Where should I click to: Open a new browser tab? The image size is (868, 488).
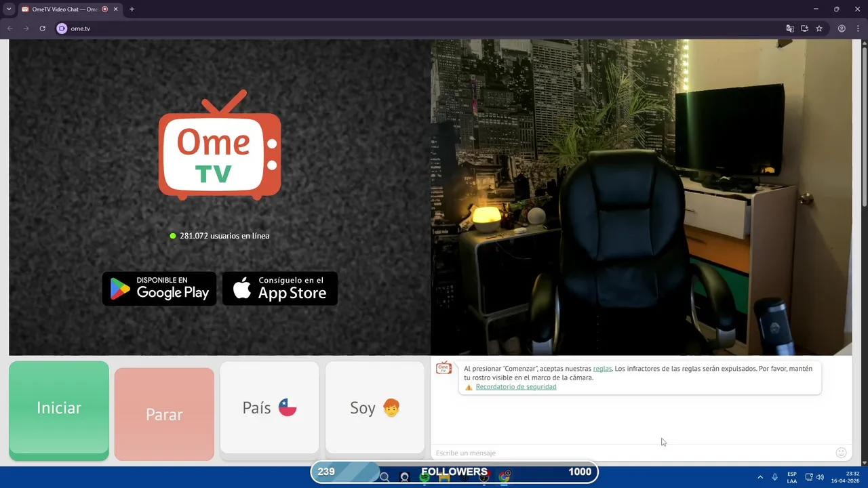coord(132,9)
